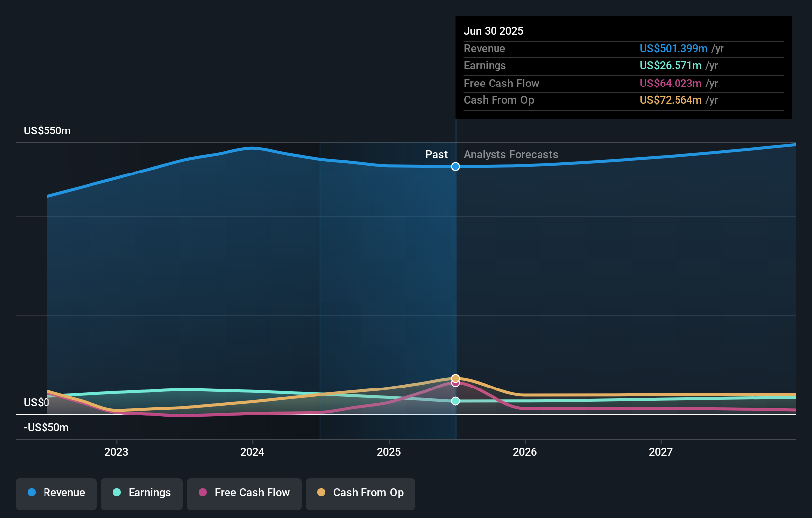Toggle the Cash From Op legend button
Screen dimensions: 812x518
pyautogui.click(x=361, y=494)
